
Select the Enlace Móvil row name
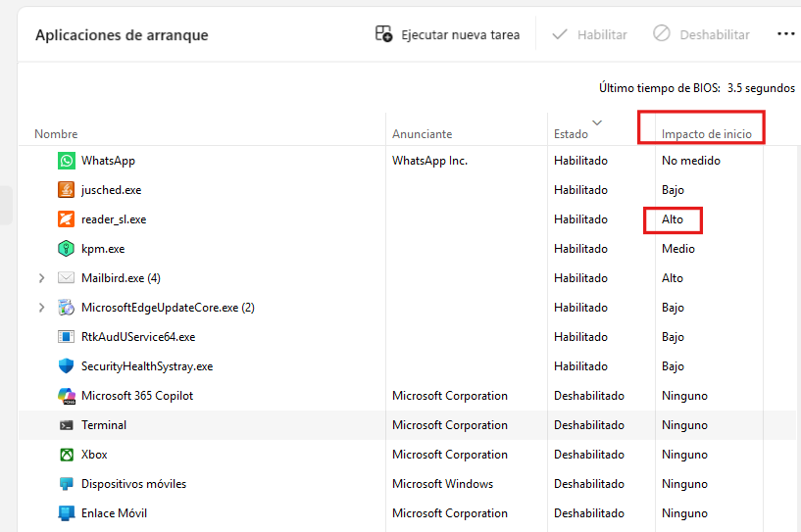click(114, 513)
